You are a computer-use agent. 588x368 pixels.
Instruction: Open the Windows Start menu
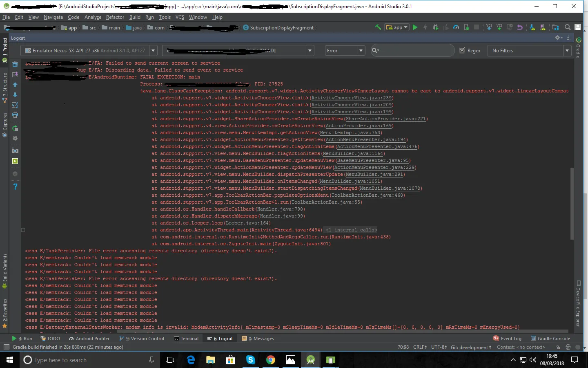click(x=10, y=360)
